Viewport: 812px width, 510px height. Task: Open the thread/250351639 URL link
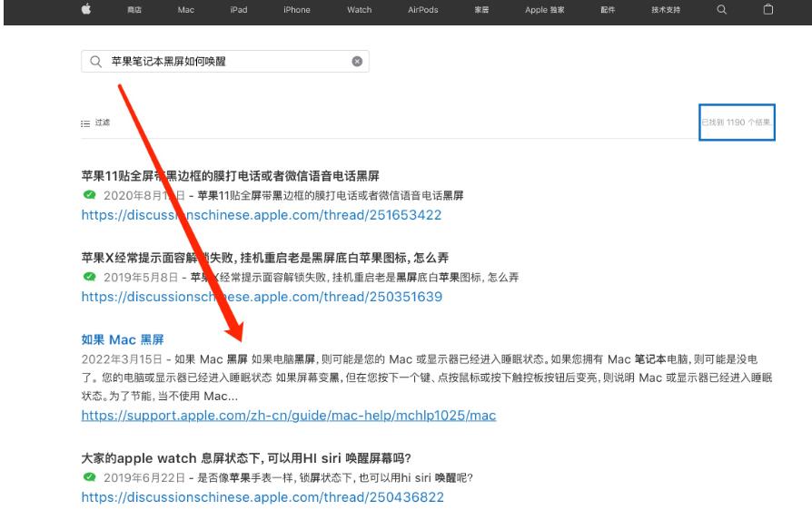click(262, 297)
